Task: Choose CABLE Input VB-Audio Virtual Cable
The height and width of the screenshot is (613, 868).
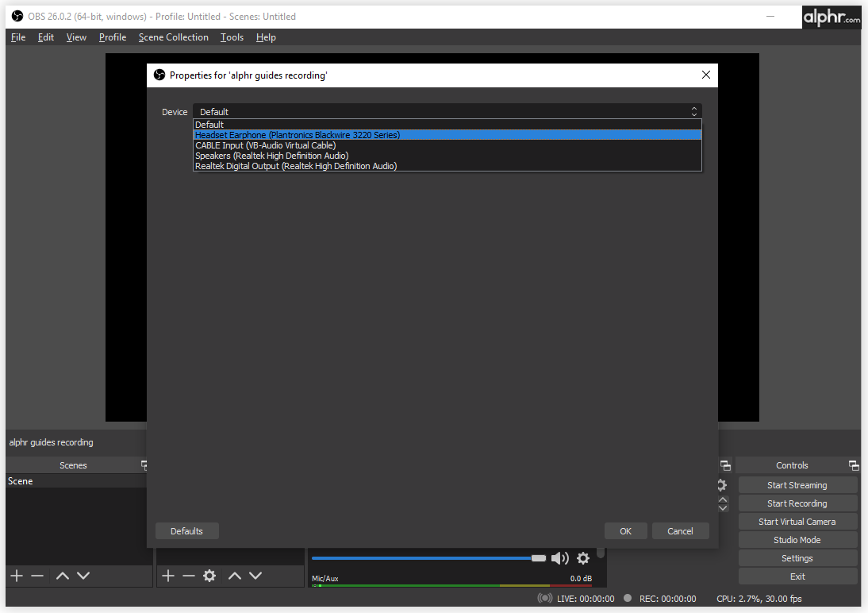Action: tap(447, 145)
